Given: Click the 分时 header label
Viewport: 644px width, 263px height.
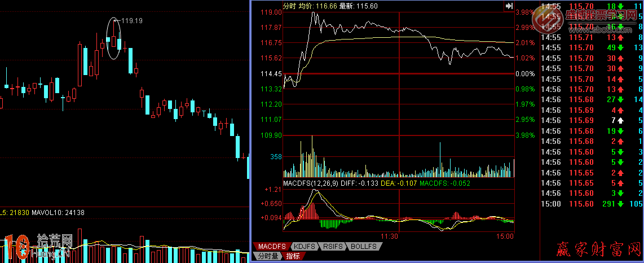Looking at the screenshot, I should point(289,6).
